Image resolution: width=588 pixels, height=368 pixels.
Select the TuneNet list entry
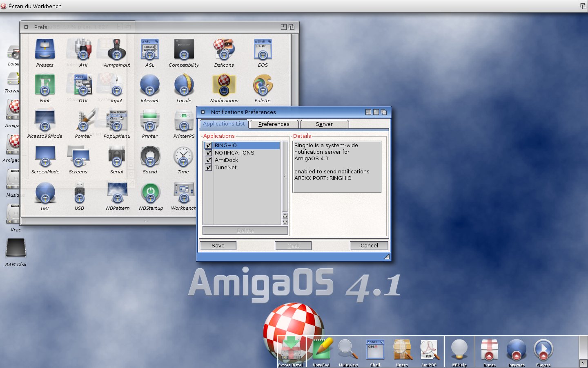point(247,168)
